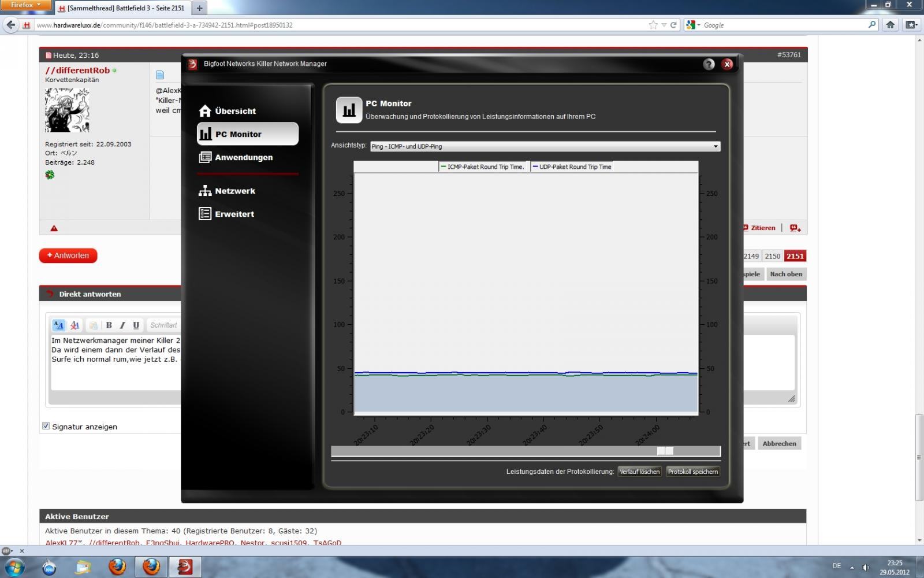Go to Firefox home page
This screenshot has height=578, width=924.
[x=891, y=25]
